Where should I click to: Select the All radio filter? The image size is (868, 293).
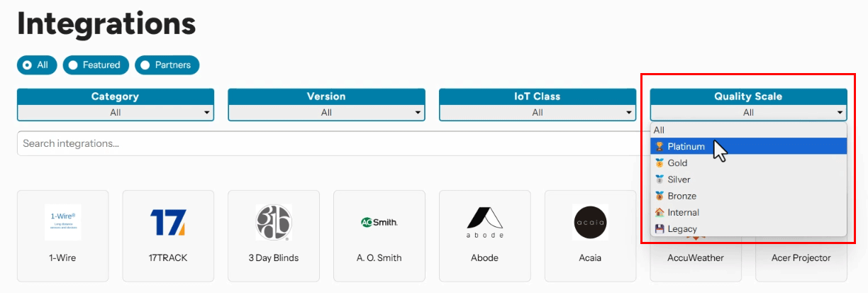[x=37, y=65]
